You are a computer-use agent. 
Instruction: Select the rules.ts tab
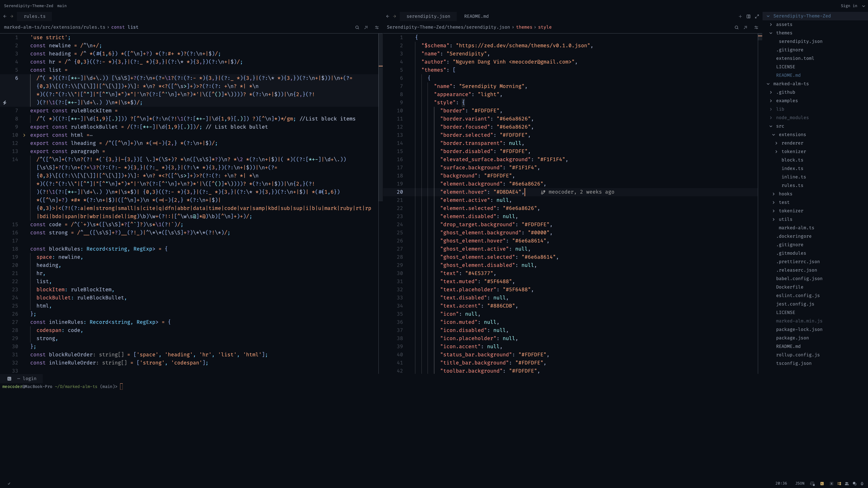tap(35, 16)
